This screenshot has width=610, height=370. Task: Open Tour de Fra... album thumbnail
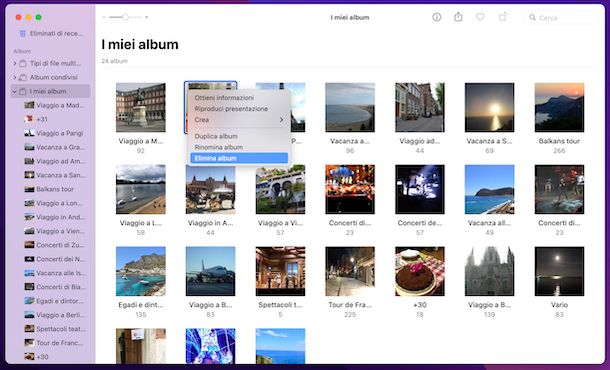350,271
